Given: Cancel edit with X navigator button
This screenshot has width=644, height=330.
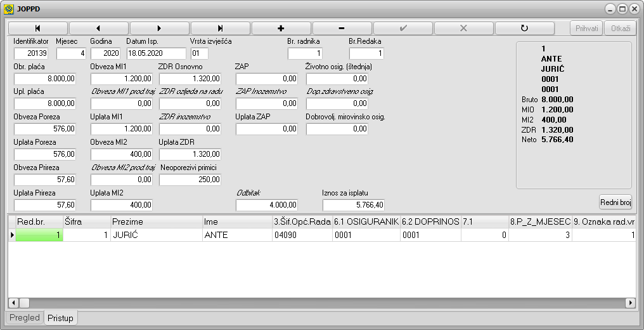Looking at the screenshot, I should [464, 29].
